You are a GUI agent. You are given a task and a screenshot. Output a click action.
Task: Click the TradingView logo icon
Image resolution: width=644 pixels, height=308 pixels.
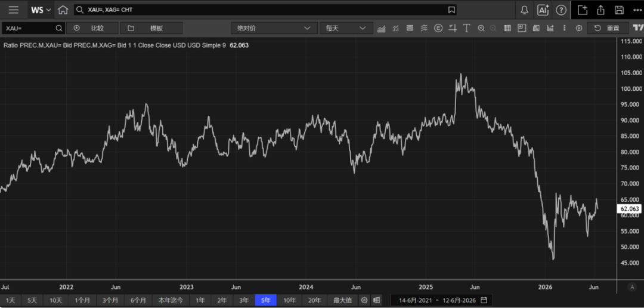638,28
